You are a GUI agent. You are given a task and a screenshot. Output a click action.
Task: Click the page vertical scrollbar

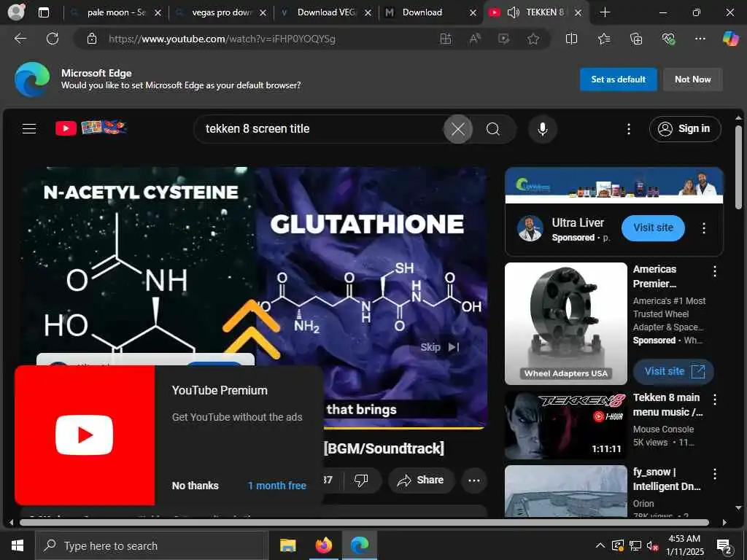point(738,167)
